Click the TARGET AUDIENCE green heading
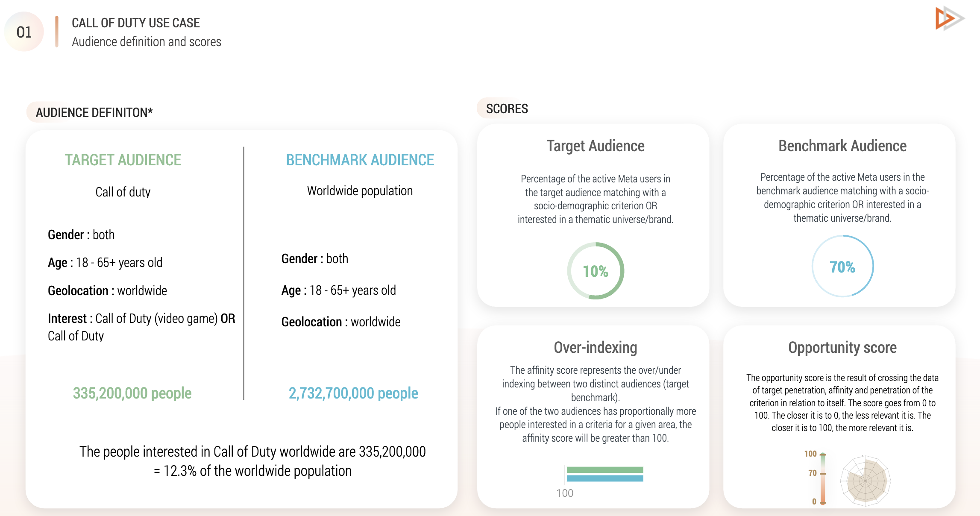Image resolution: width=980 pixels, height=516 pixels. click(123, 160)
